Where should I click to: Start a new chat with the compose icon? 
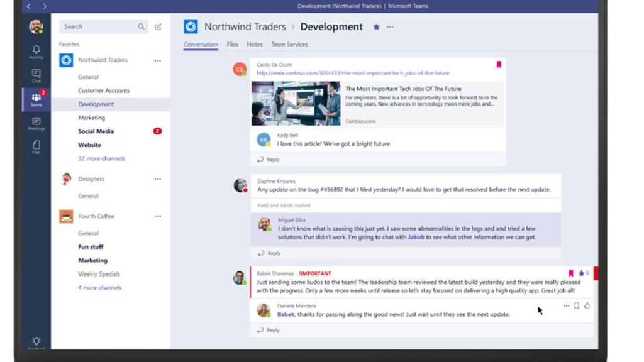click(158, 26)
